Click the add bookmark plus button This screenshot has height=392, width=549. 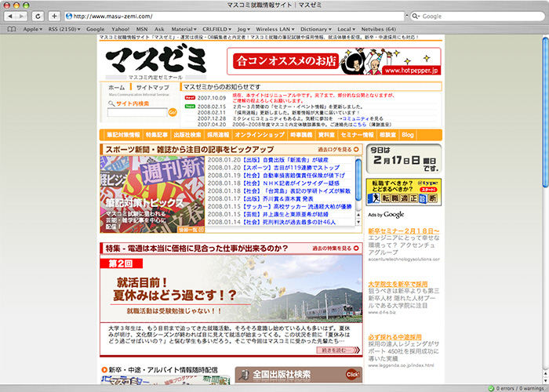point(54,16)
